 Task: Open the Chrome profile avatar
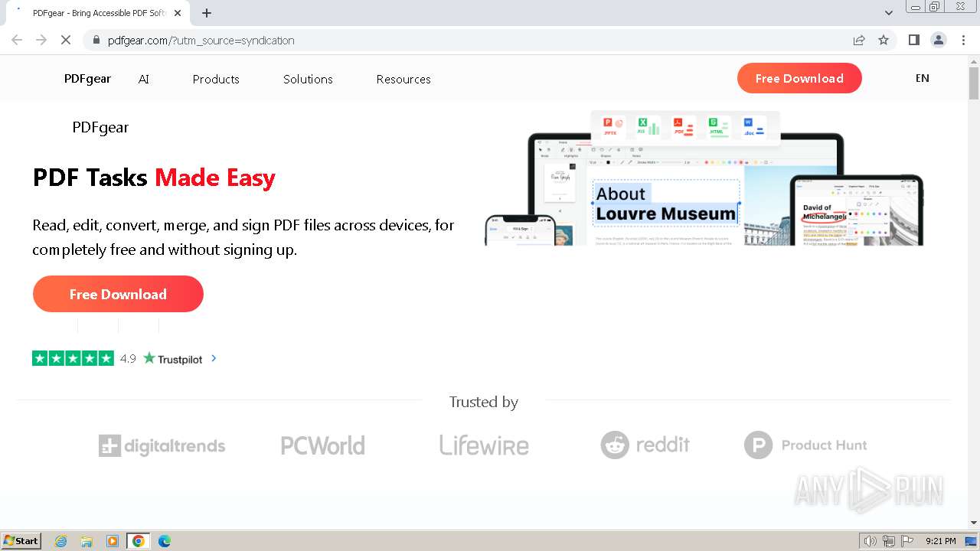pos(939,40)
